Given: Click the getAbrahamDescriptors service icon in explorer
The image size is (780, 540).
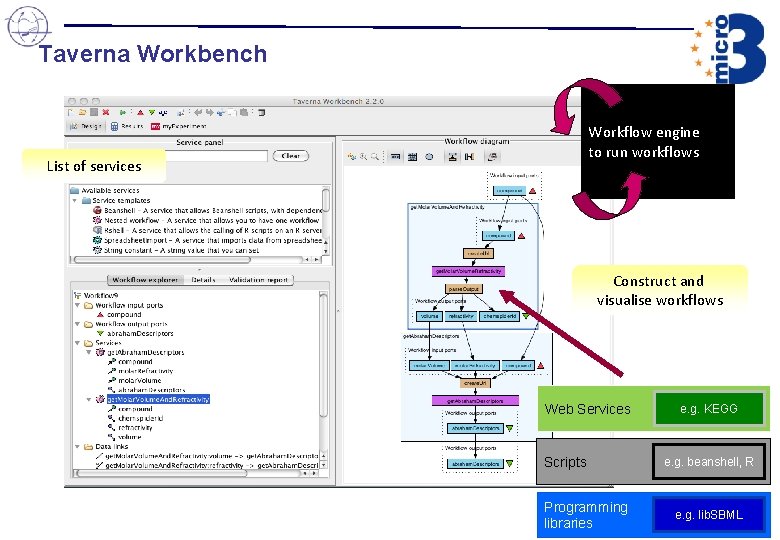Looking at the screenshot, I should pyautogui.click(x=100, y=352).
